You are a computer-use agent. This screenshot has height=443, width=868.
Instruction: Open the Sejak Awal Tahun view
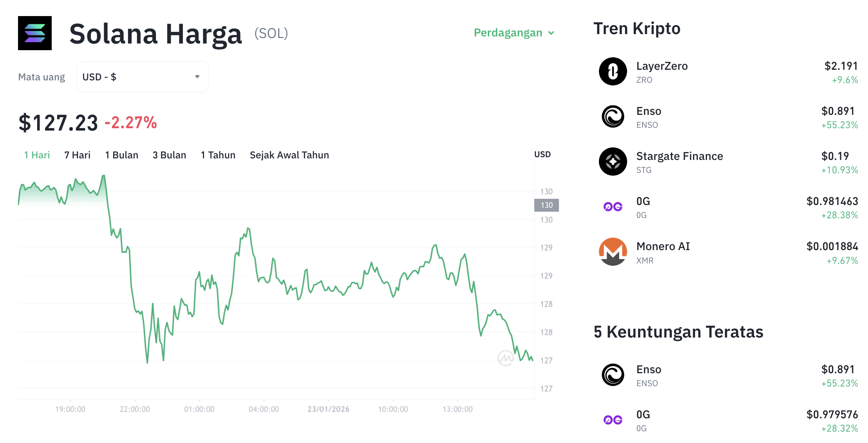pos(289,155)
